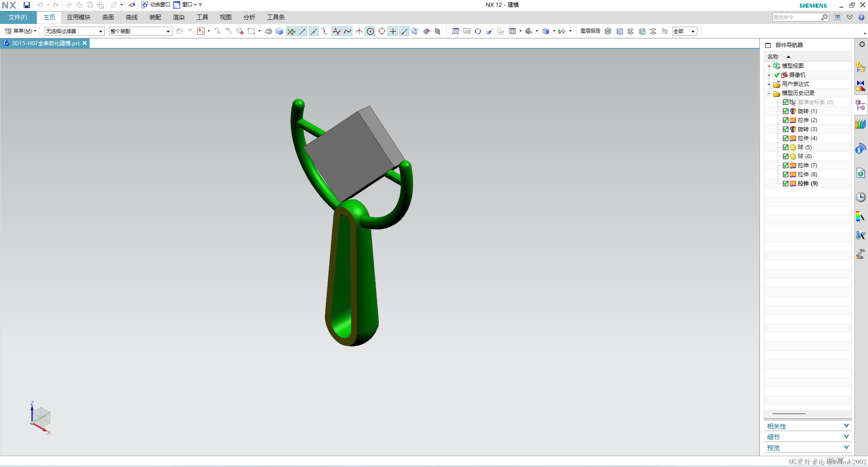Open the Switch Window (切换窗口) button
This screenshot has width=868, height=467.
(x=156, y=5)
